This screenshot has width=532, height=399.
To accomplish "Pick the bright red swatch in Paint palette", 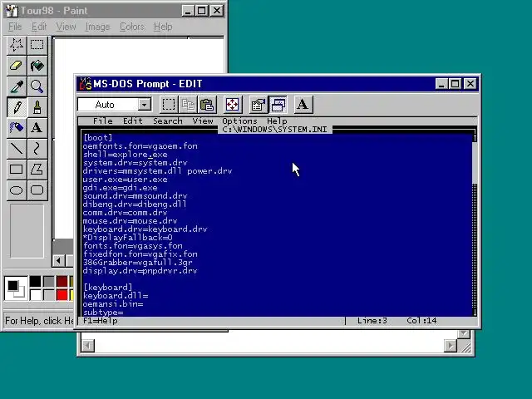I will [62, 294].
